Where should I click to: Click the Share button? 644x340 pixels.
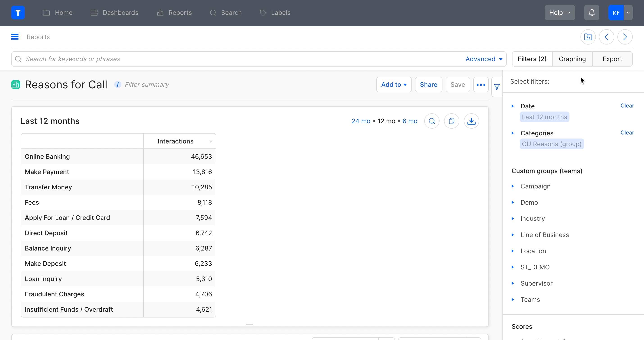click(x=428, y=85)
